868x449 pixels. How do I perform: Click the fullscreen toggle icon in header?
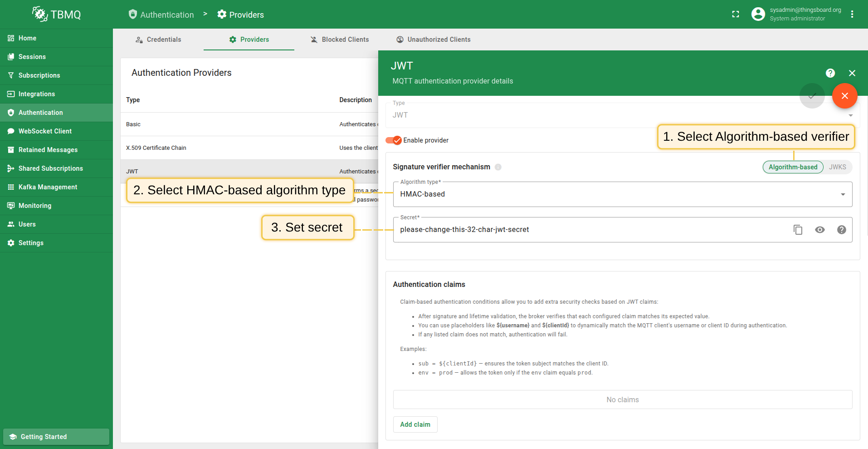[x=736, y=15]
